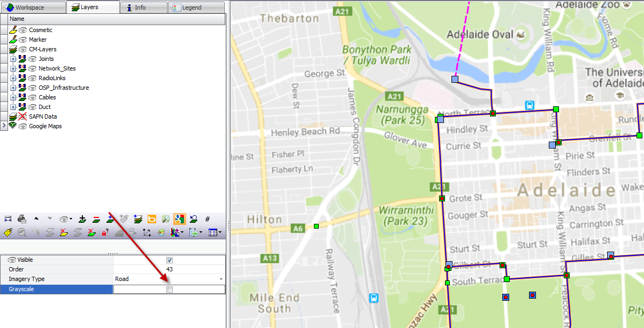Viewport: 644px width, 328px height.
Task: Click the Adelaide Oval map label
Action: click(x=480, y=34)
